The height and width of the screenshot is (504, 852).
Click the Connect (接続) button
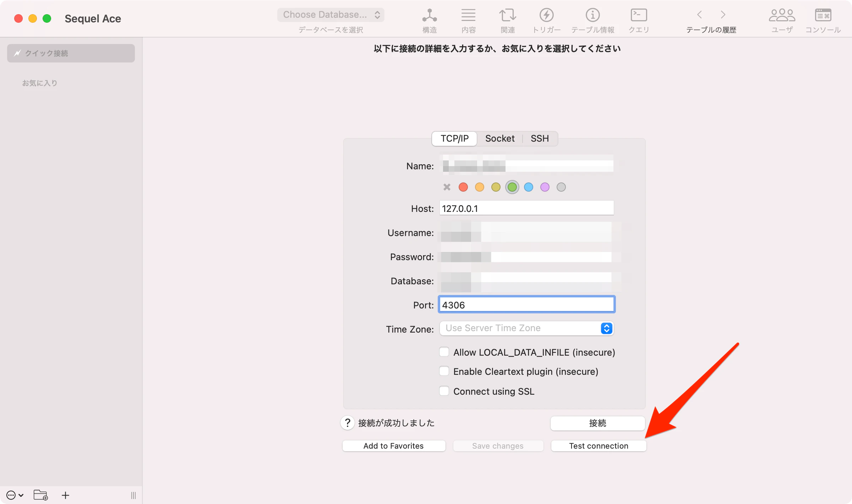point(597,423)
